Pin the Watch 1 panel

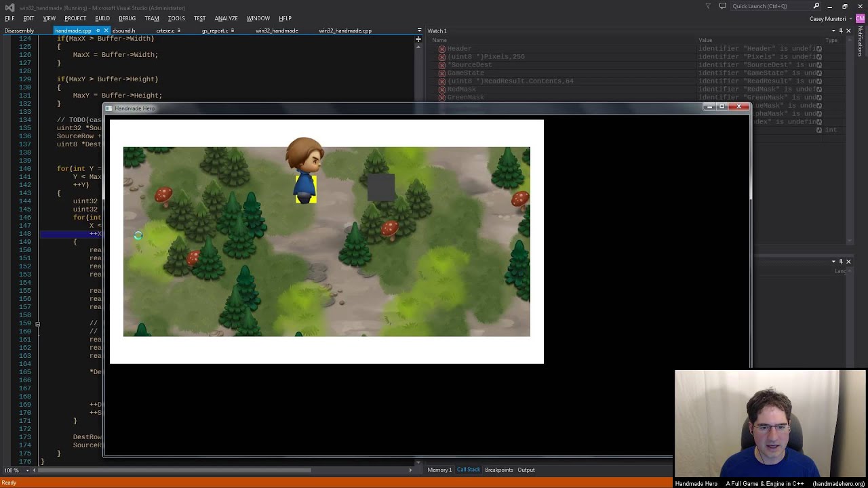[x=841, y=30]
